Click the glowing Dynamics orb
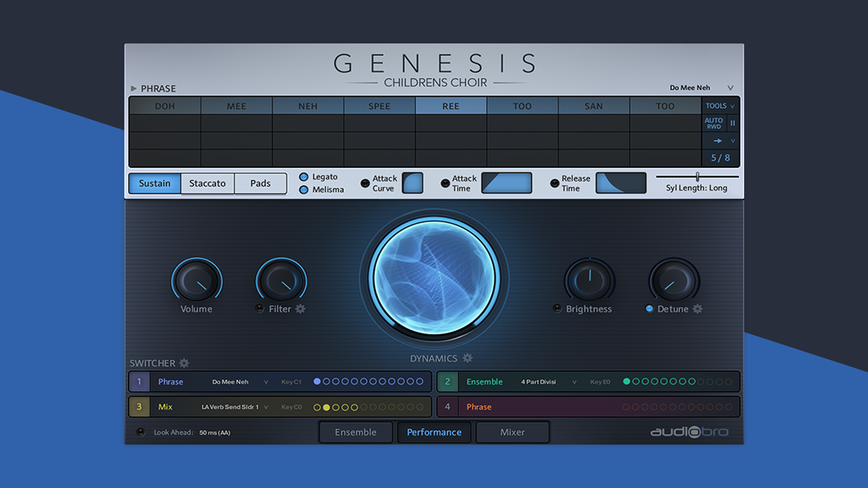Screen dimensions: 868x488 pos(434,277)
